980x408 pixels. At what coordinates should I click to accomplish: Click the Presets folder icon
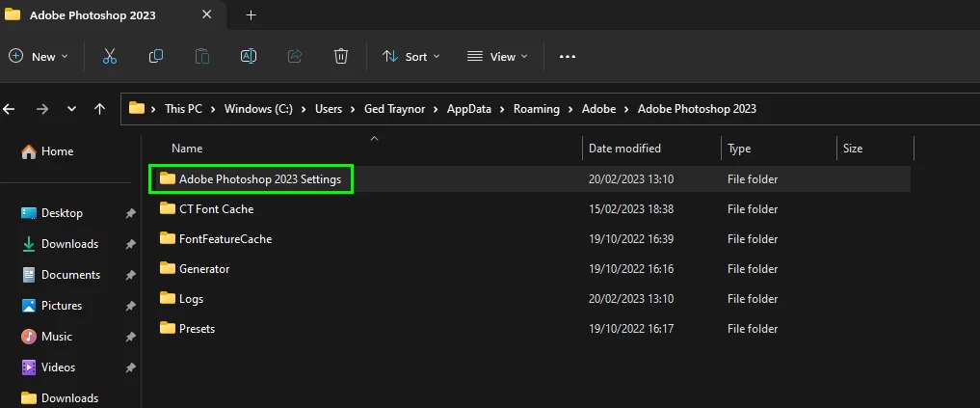coord(168,328)
